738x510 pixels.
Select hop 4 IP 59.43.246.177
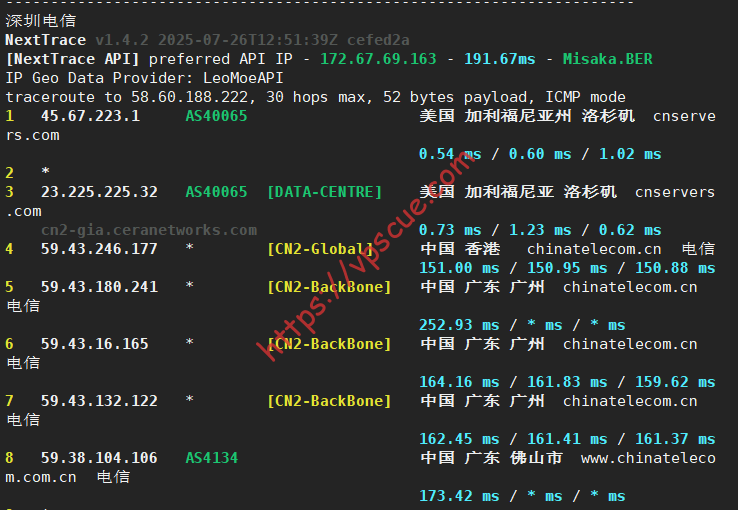[99, 249]
